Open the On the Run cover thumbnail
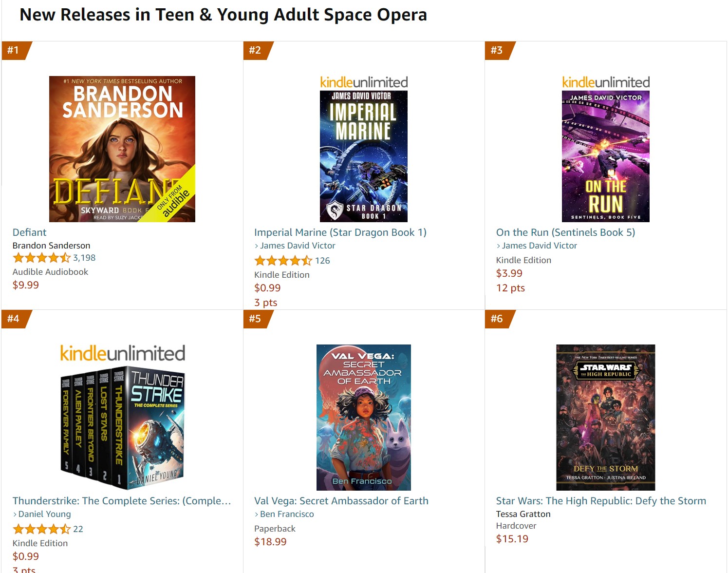 click(605, 156)
